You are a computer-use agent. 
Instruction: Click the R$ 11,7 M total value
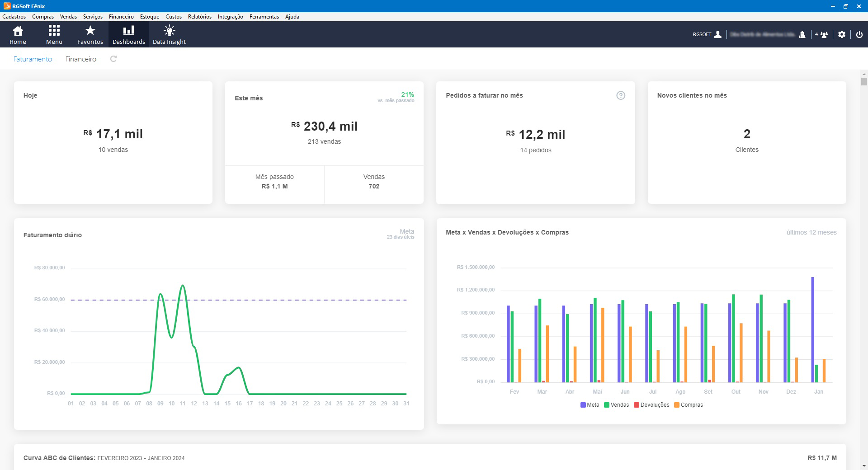[822, 458]
